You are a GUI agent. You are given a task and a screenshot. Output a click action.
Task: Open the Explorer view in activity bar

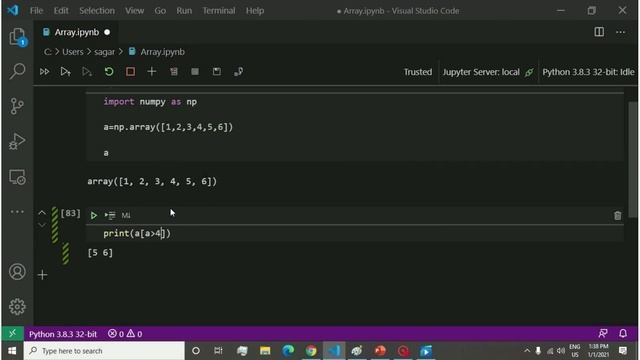pos(17,37)
